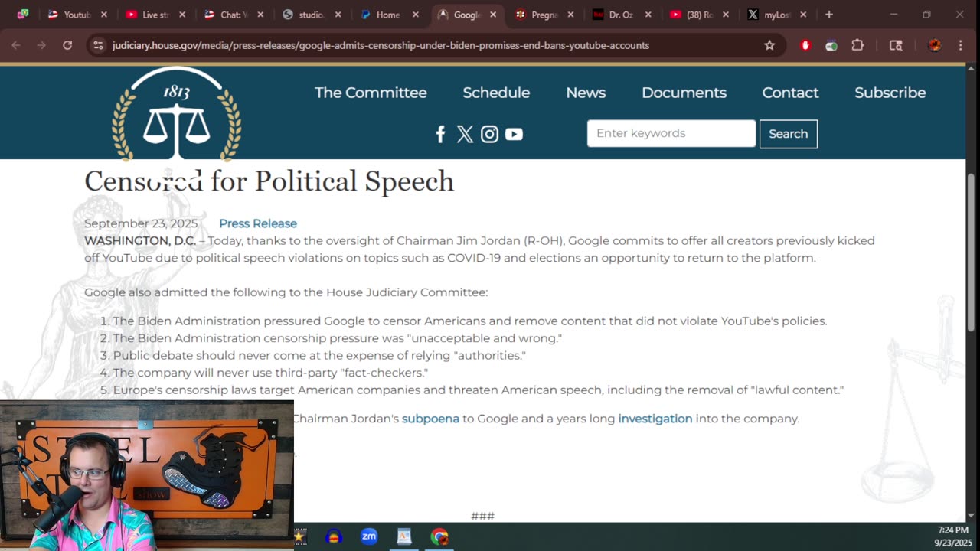Viewport: 980px width, 551px height.
Task: Open the committee's Facebook page icon
Action: (440, 134)
